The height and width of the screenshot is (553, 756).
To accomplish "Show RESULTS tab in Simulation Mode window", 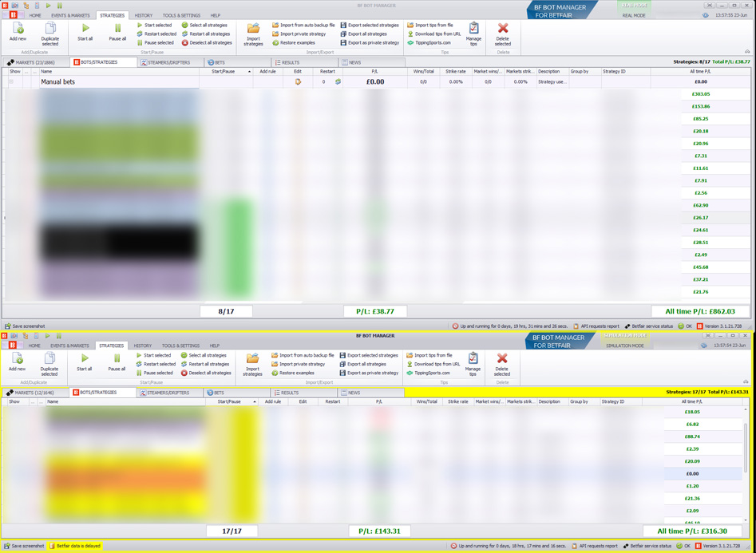I will (305, 393).
